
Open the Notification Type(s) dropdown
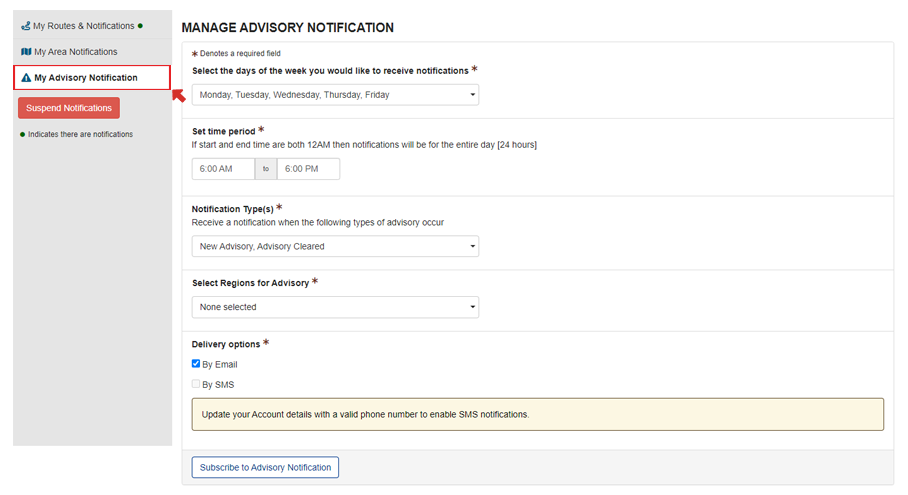coord(335,246)
